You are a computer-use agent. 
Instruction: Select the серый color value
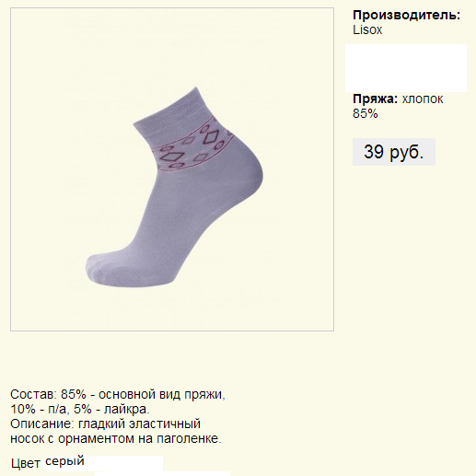tap(64, 460)
